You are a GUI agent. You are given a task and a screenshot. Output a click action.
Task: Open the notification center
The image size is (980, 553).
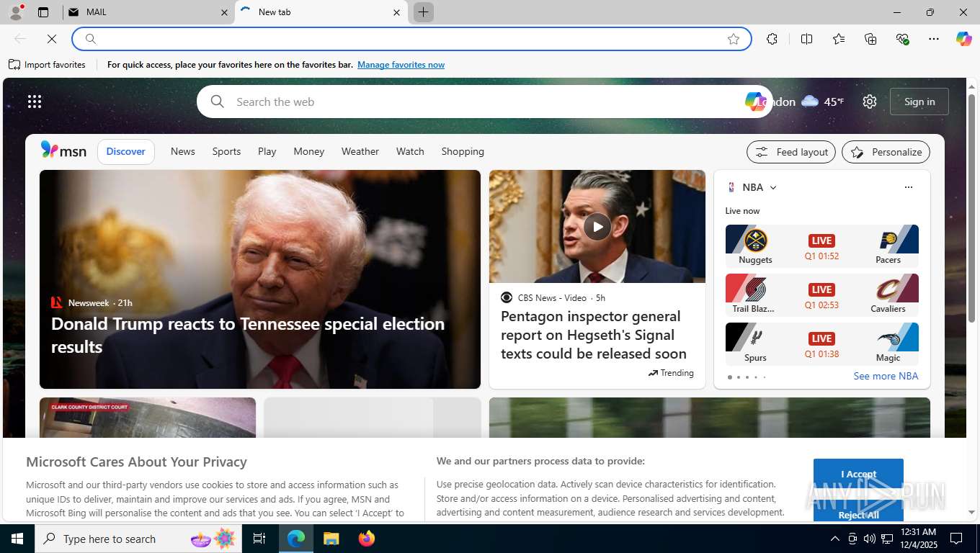(956, 539)
